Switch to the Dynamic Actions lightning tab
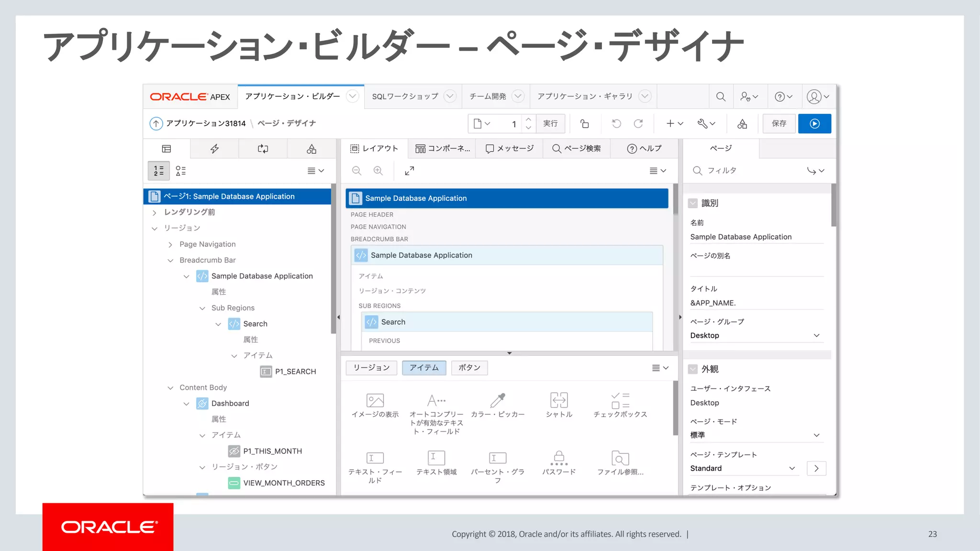980x551 pixels. point(214,149)
